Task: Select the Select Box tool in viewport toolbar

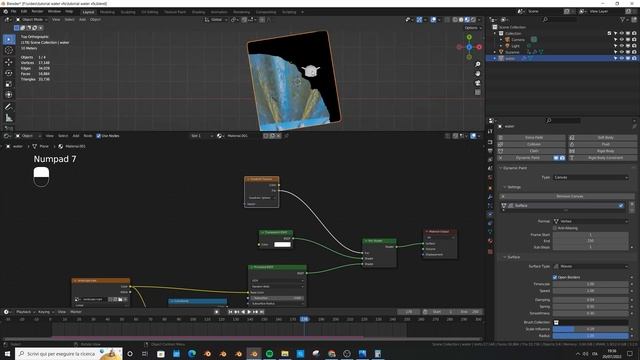Action: [9, 40]
